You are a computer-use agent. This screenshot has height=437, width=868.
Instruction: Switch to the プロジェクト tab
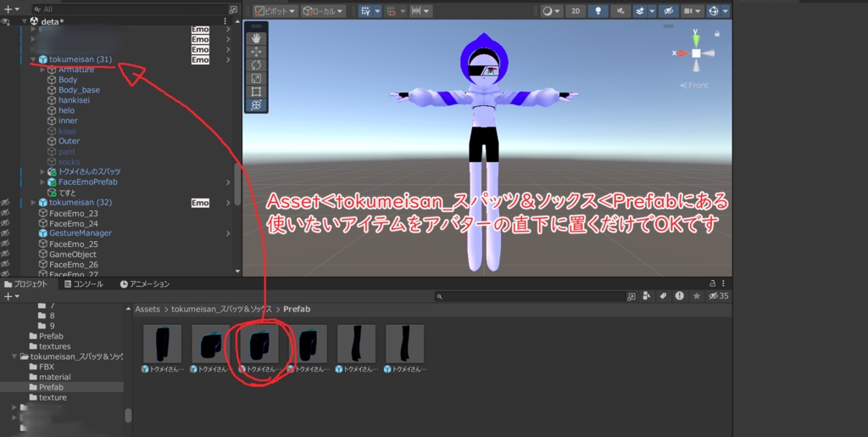pos(25,283)
